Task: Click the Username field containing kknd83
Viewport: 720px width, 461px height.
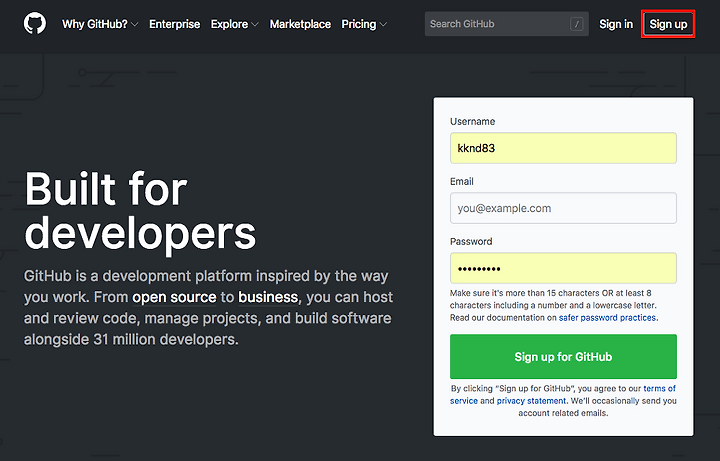Action: tap(563, 148)
